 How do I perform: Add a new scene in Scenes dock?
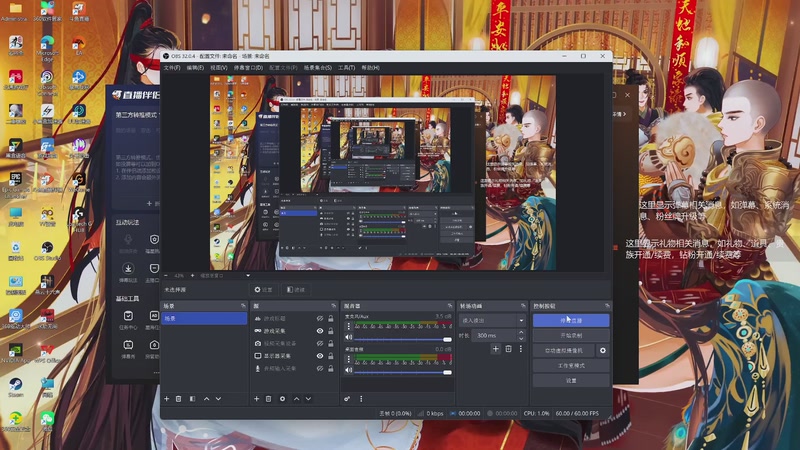tap(166, 398)
